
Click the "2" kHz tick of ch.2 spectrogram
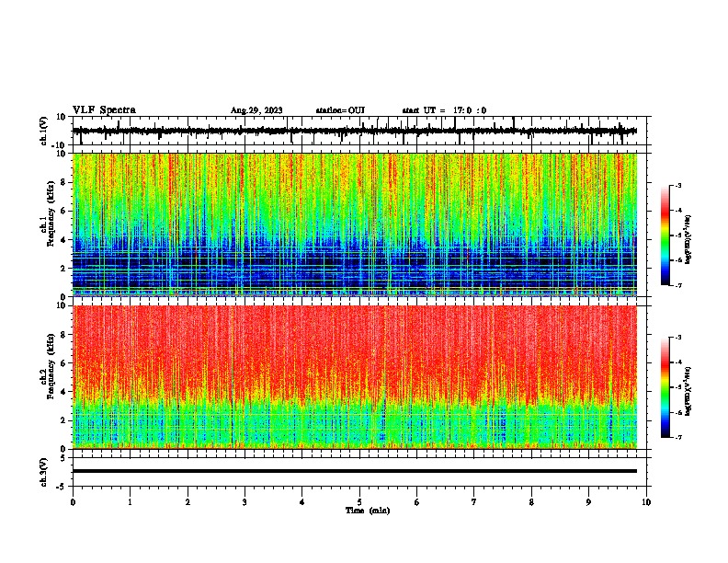(63, 420)
